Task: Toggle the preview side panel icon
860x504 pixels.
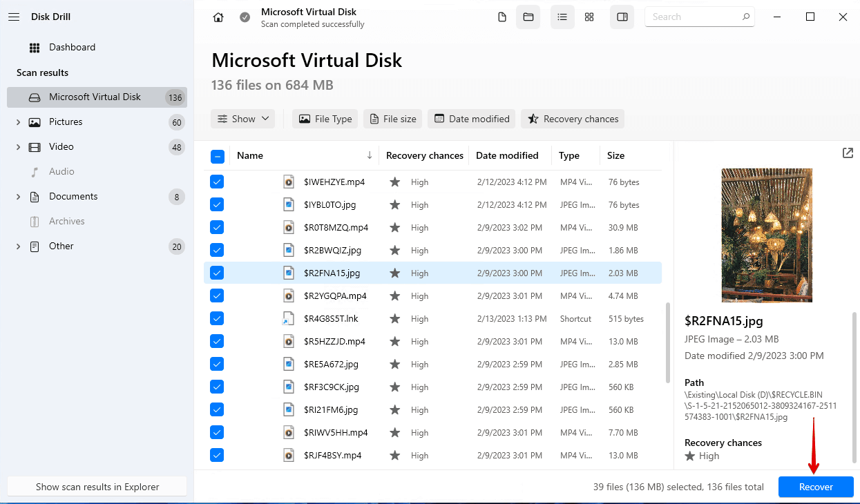Action: 622,17
